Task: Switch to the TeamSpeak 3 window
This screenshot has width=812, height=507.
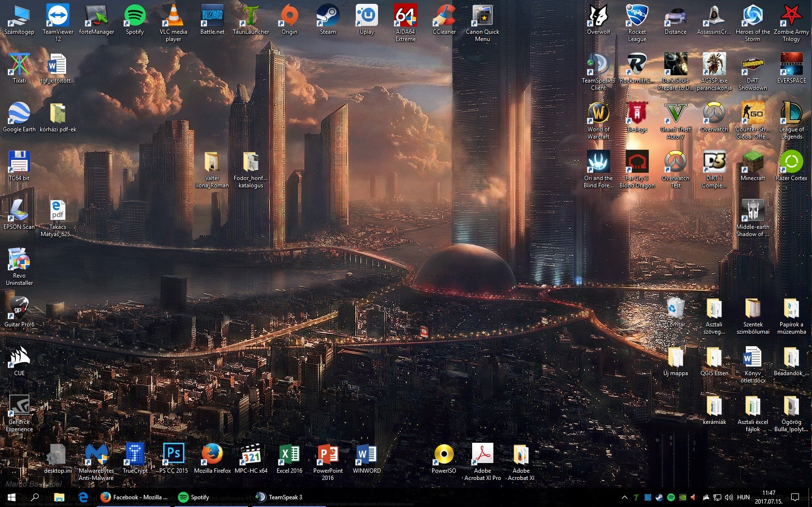Action: (279, 497)
